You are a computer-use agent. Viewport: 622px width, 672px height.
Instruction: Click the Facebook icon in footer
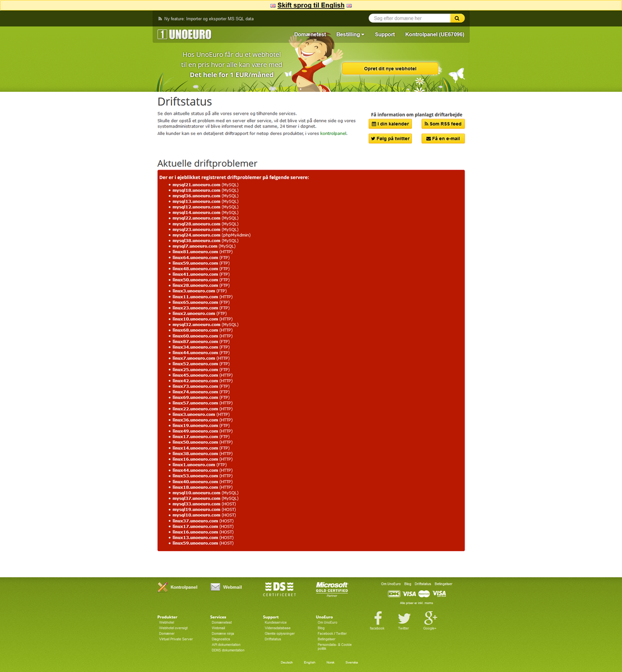tap(378, 618)
